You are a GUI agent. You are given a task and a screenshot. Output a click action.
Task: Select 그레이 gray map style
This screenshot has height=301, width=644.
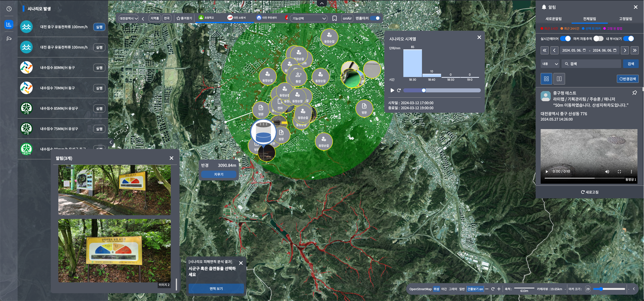click(x=453, y=289)
